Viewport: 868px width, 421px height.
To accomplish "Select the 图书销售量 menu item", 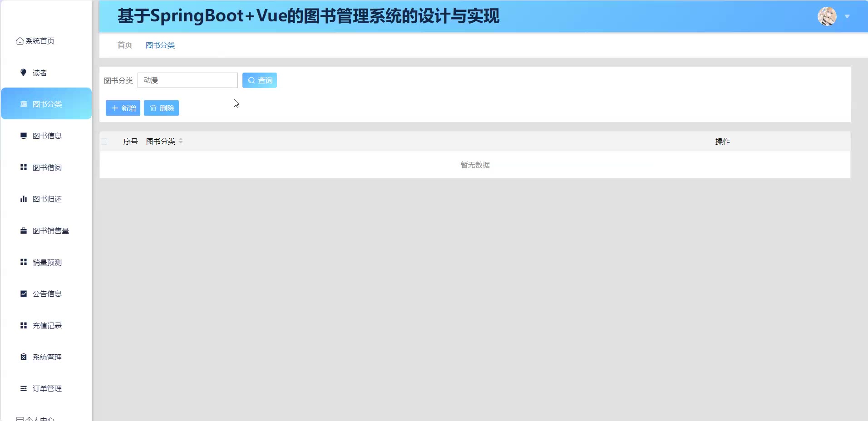I will 46,230.
